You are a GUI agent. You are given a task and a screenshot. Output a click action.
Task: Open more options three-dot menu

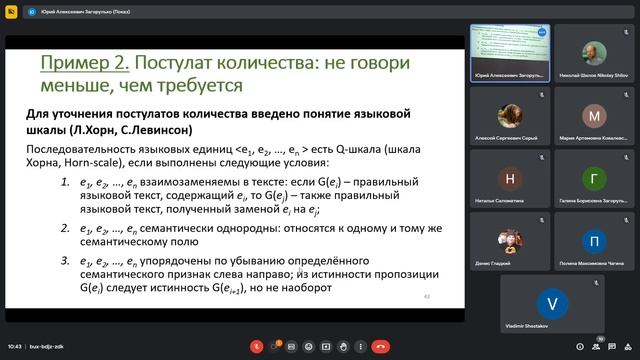[x=360, y=347]
